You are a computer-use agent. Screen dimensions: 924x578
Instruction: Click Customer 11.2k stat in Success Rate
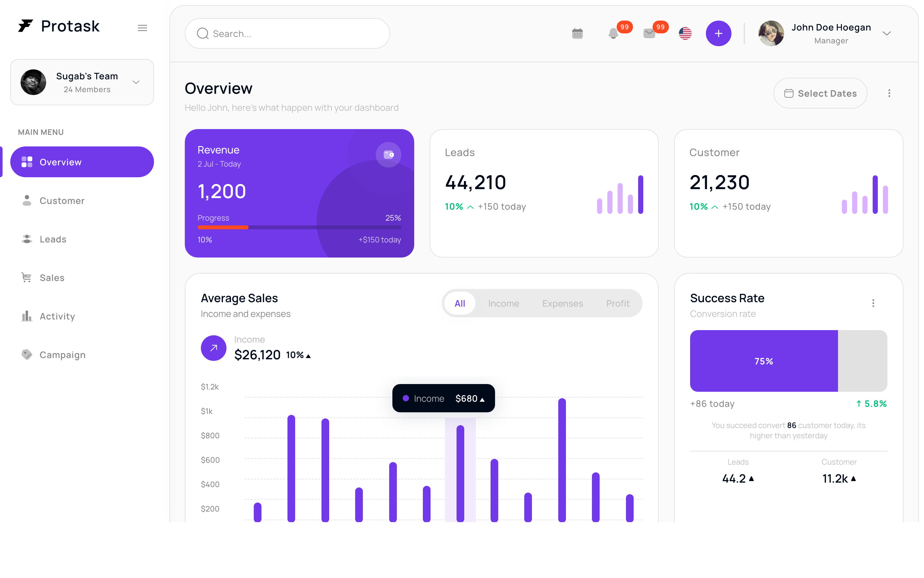coord(839,478)
